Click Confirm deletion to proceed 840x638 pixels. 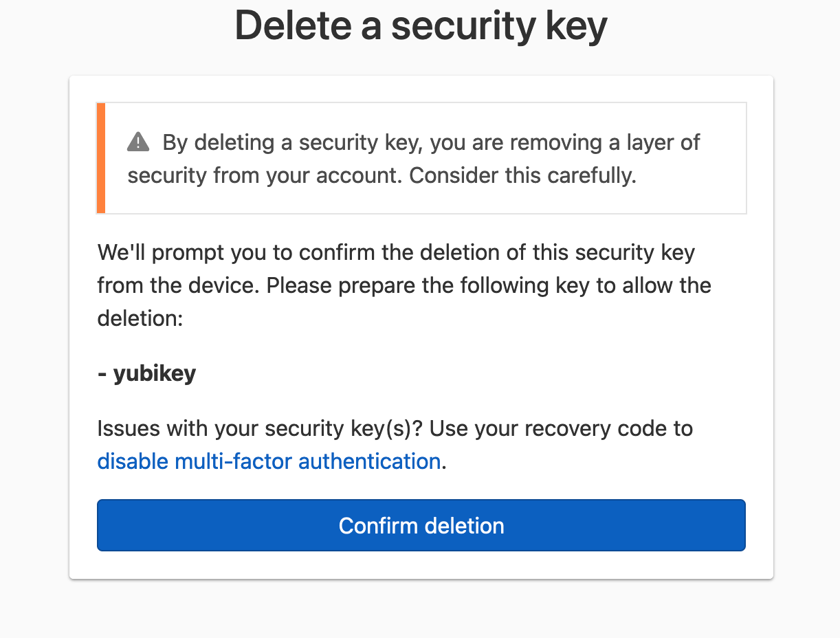coord(421,525)
